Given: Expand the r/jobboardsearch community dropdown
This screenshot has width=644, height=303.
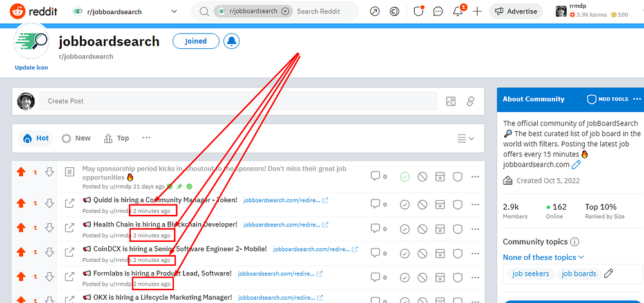Looking at the screenshot, I should [x=174, y=12].
